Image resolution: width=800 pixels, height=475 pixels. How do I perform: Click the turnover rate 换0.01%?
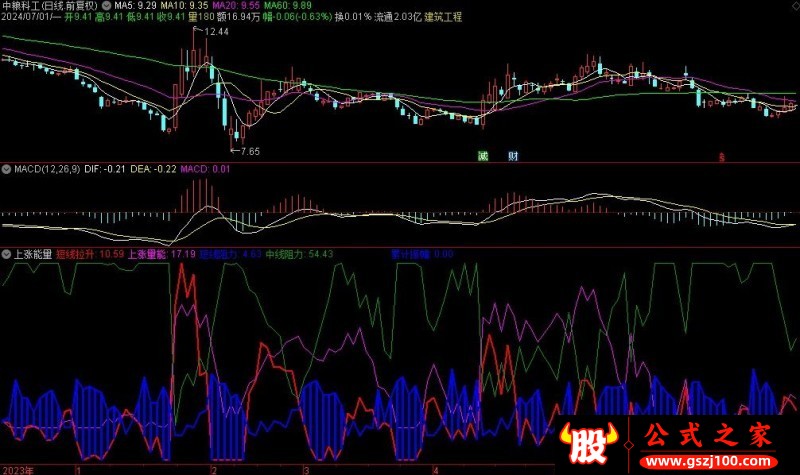[353, 17]
